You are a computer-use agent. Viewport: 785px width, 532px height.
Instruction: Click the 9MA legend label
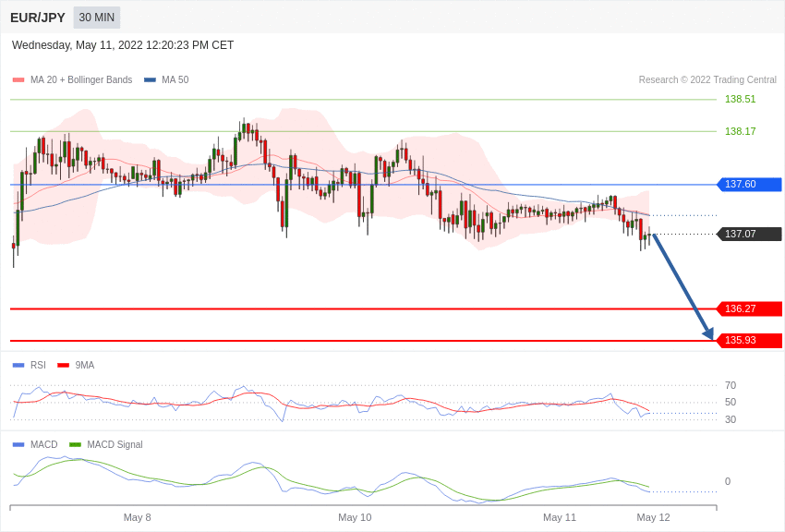pos(85,366)
